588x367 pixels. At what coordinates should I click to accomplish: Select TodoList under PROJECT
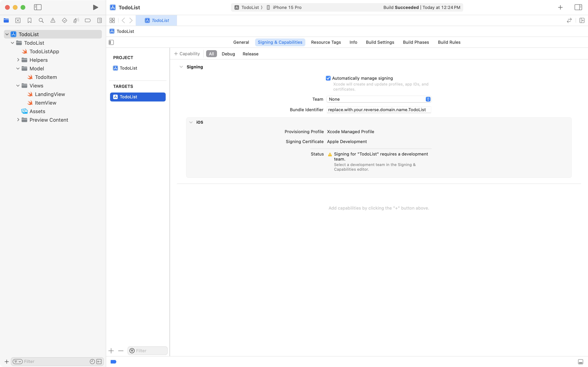click(x=128, y=68)
